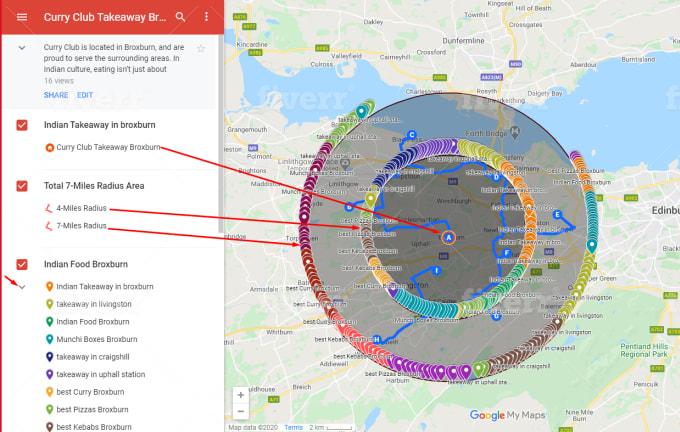Open the hamburger menu in the header
680x432 pixels.
tap(22, 17)
